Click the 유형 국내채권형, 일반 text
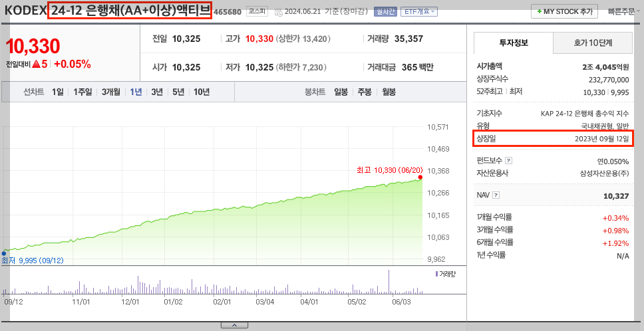 point(605,126)
